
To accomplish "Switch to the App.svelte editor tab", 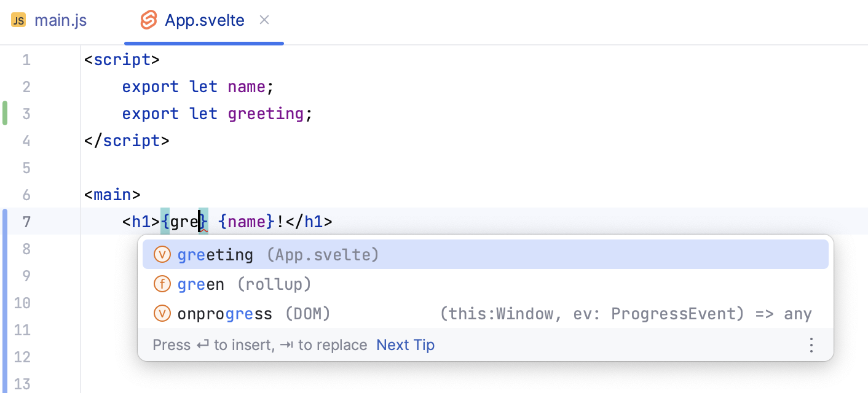I will click(x=203, y=20).
